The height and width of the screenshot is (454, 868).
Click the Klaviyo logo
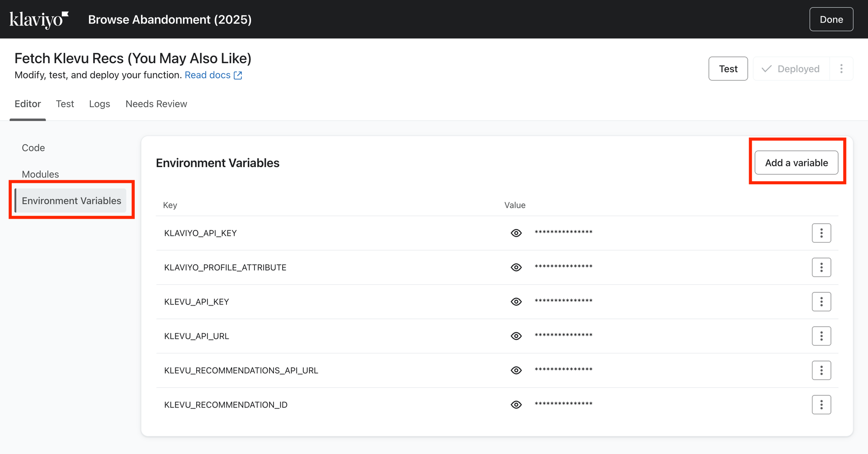coord(39,19)
